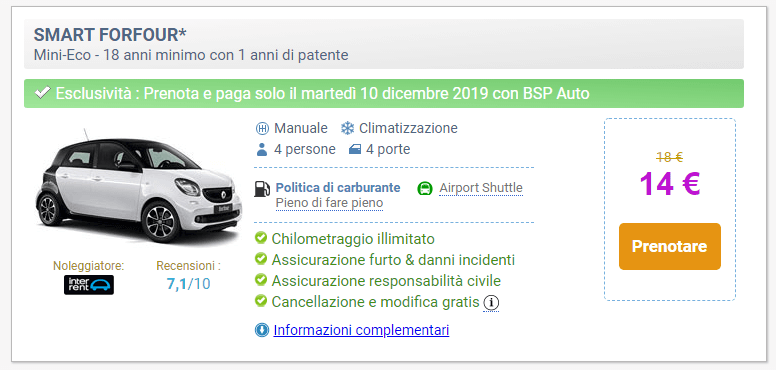The width and height of the screenshot is (776, 370).
Task: Click green check beside Chilometraggio illimitato
Action: click(x=261, y=238)
